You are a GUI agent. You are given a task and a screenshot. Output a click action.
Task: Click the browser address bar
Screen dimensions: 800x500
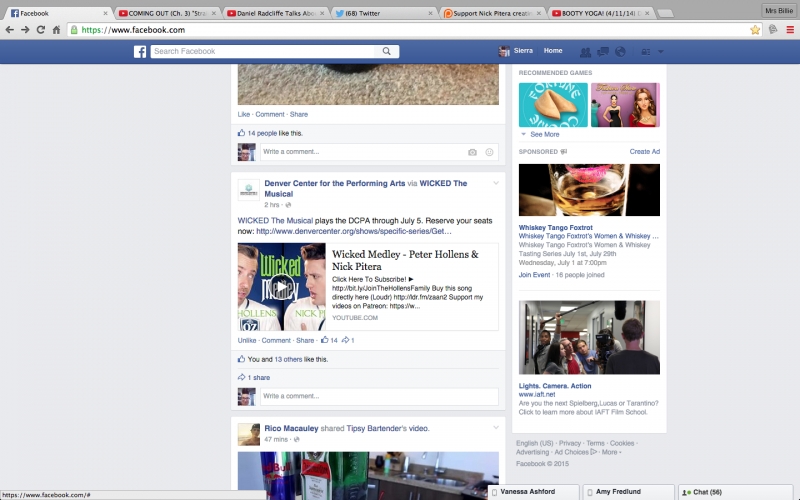tap(408, 30)
